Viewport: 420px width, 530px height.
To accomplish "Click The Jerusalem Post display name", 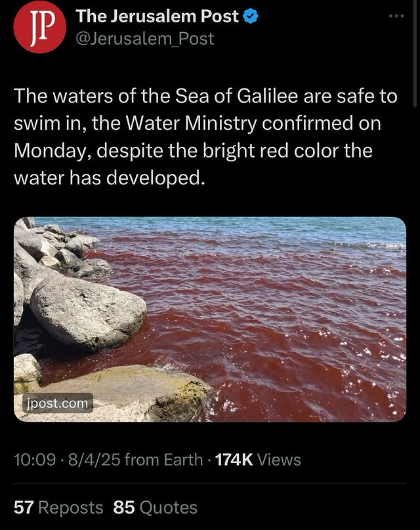I will [157, 16].
